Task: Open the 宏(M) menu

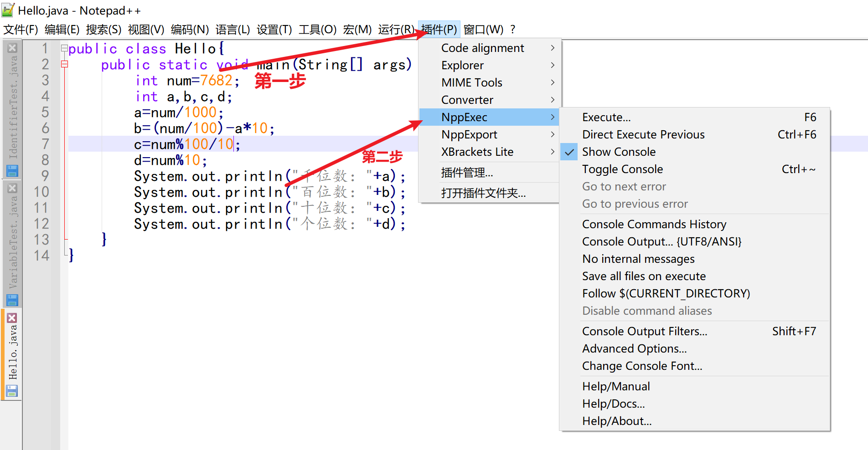Action: click(x=357, y=30)
